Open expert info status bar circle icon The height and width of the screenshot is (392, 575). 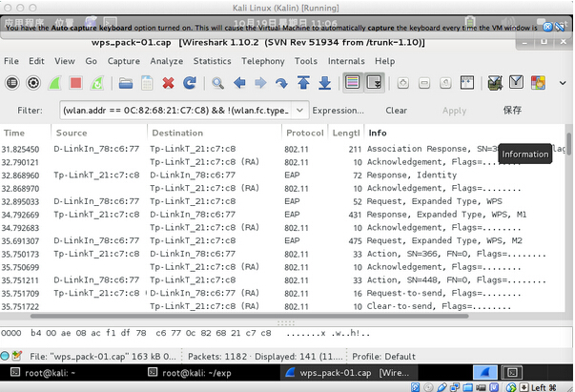click(5, 356)
